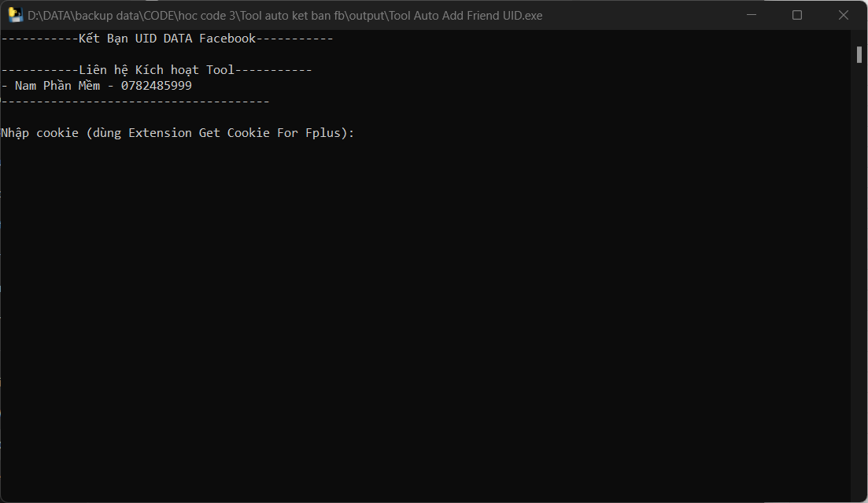Minimize the Tool Auto Add Friend window
The width and height of the screenshot is (868, 503).
[752, 15]
